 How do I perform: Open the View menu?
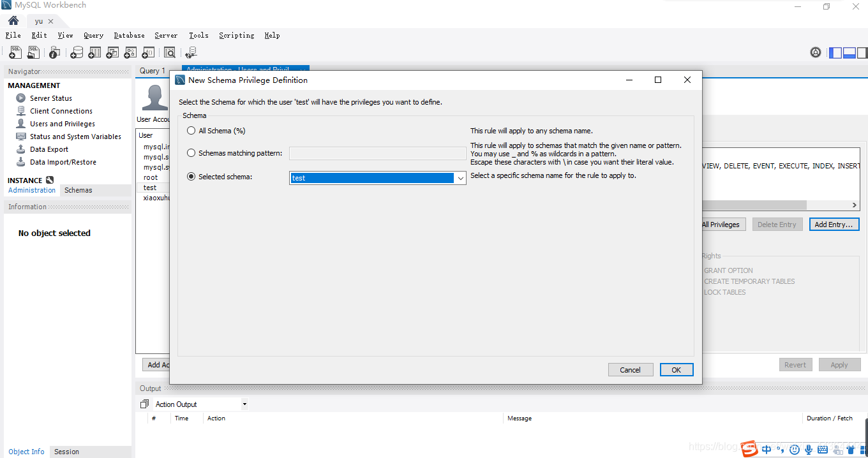65,35
